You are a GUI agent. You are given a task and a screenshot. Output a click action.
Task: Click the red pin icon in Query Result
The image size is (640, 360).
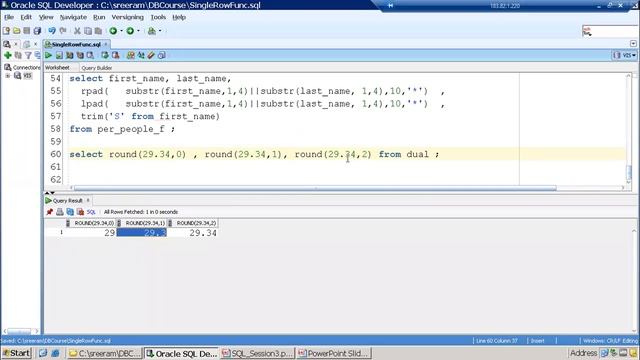(x=49, y=212)
